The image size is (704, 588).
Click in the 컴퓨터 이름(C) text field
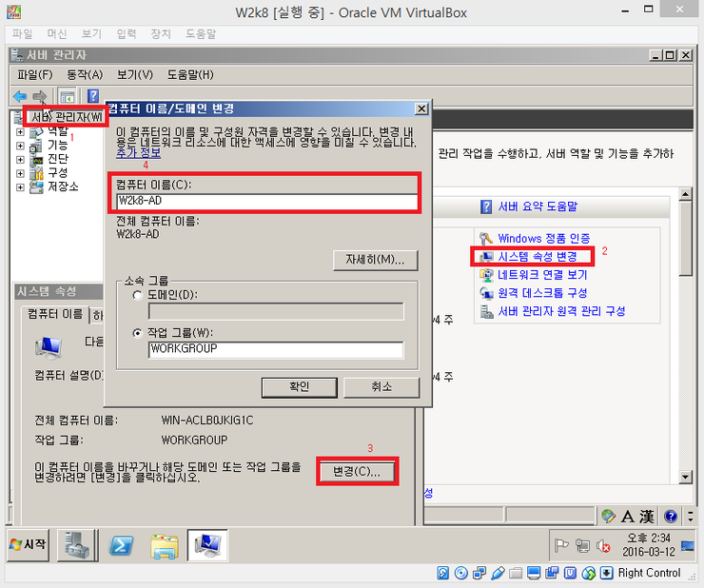click(x=266, y=202)
